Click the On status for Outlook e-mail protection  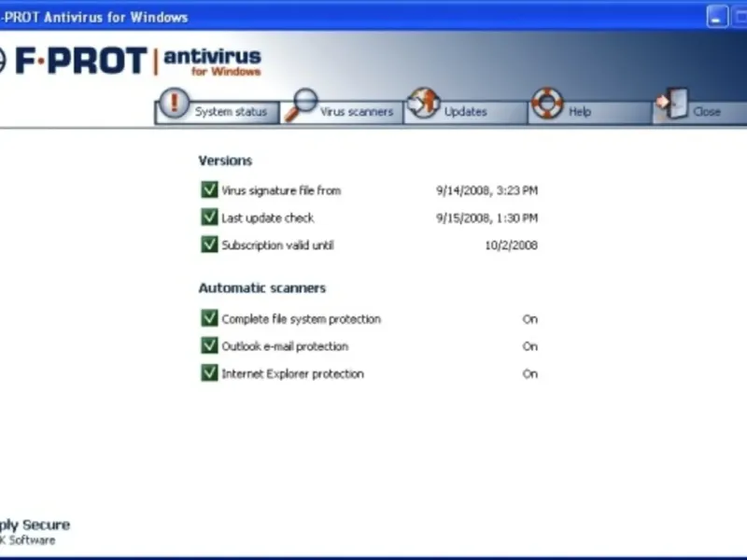[530, 346]
